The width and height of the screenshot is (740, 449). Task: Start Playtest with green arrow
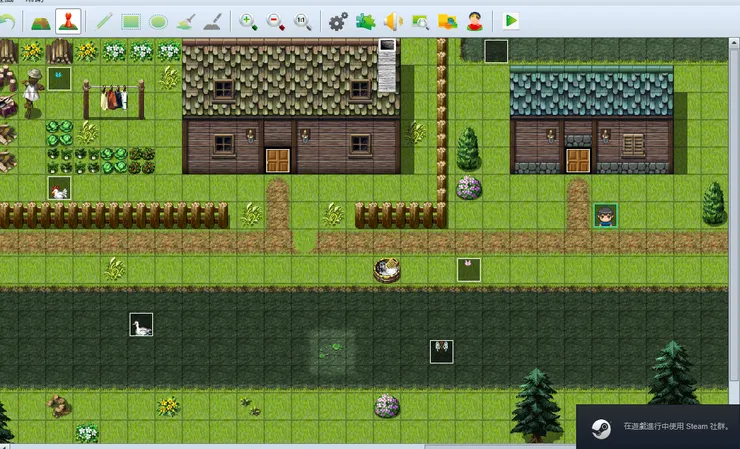pyautogui.click(x=511, y=21)
